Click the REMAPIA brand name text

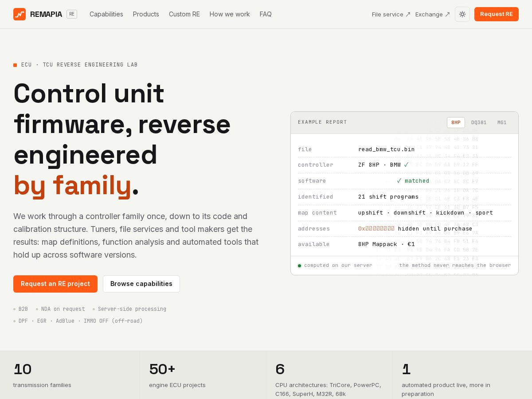click(46, 14)
